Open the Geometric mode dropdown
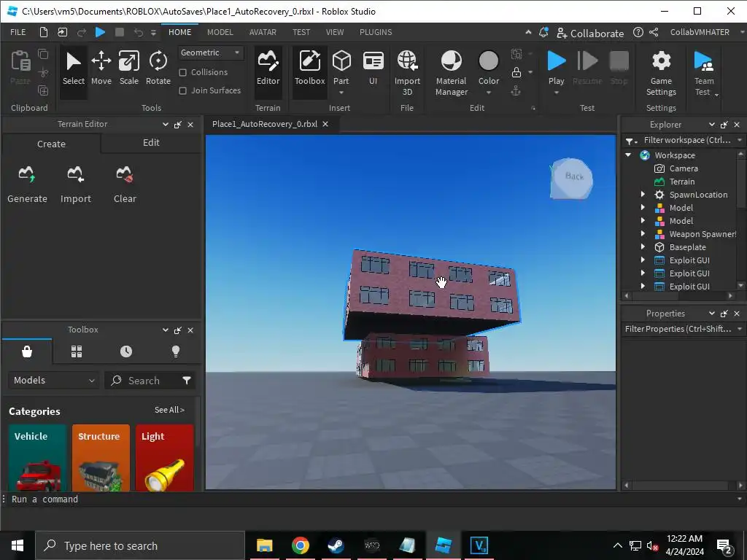The image size is (747, 560). (x=210, y=52)
